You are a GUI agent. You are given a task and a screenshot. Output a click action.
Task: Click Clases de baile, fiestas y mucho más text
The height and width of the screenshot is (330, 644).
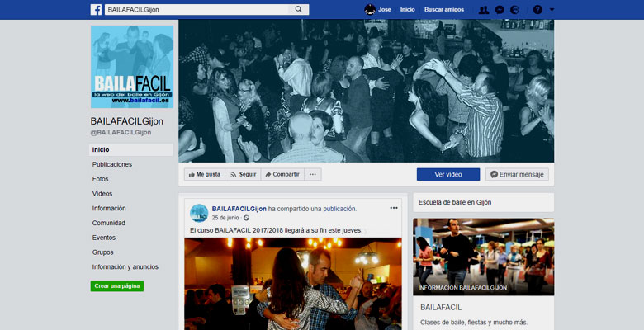click(474, 323)
